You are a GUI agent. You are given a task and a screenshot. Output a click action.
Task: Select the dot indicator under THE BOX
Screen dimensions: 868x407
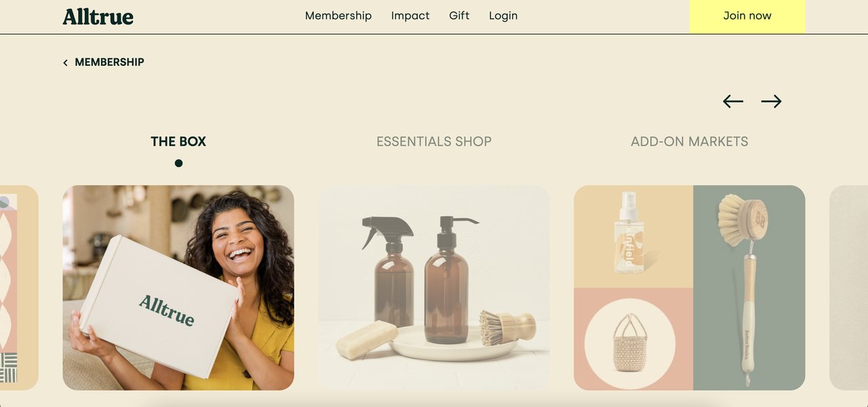(178, 163)
